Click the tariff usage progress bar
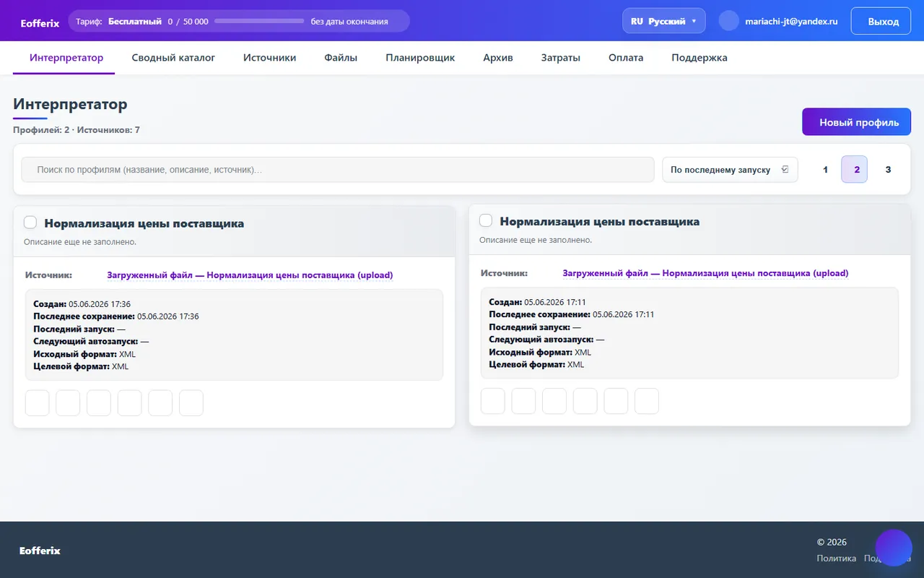Screen dimensions: 924x578 (x=259, y=21)
